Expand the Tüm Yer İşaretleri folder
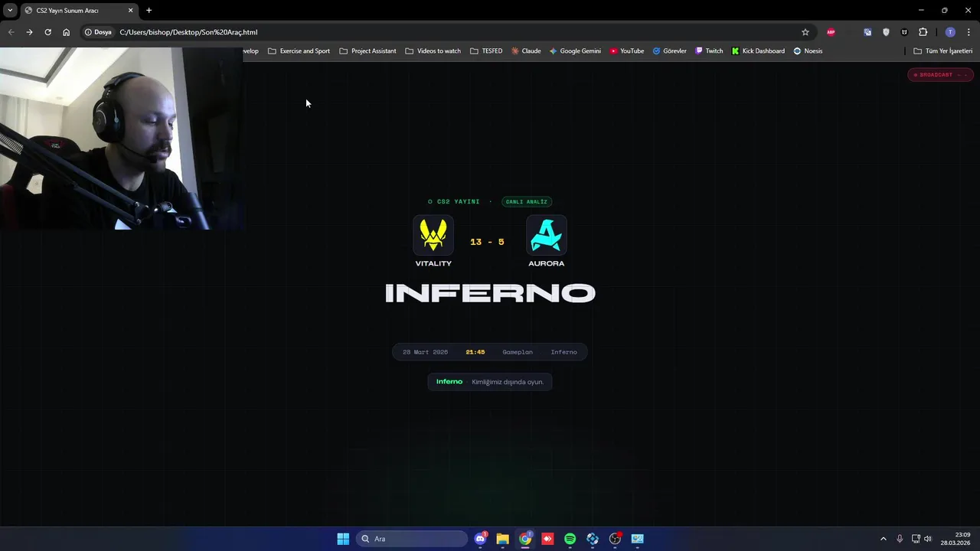 [x=942, y=51]
